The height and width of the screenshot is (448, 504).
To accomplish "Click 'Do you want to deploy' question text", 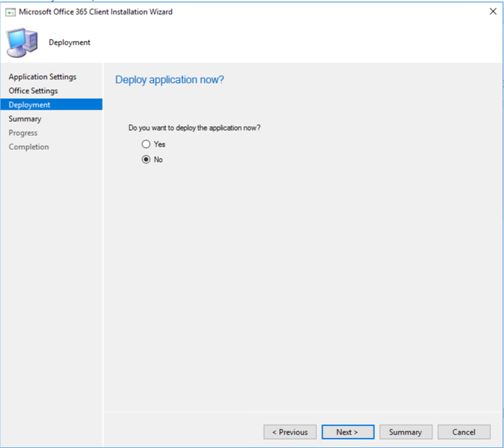I will coord(194,128).
